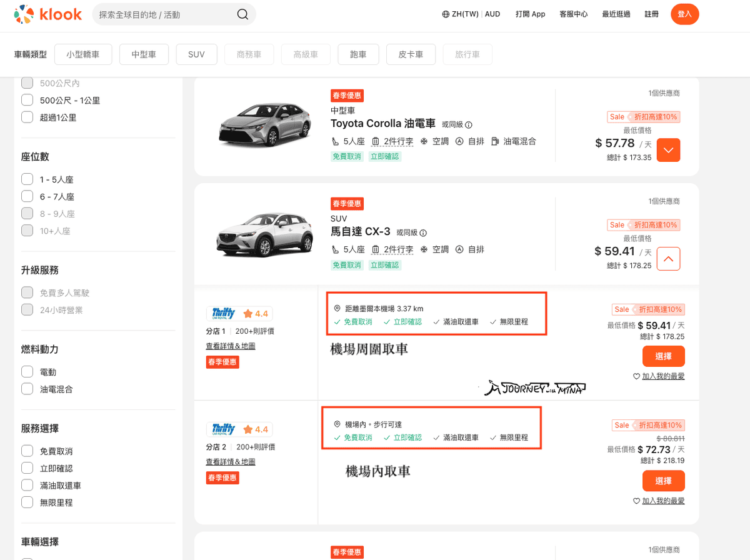
Task: Click location pin icon for 距離墨爾本機場 3.37 km
Action: (x=337, y=308)
